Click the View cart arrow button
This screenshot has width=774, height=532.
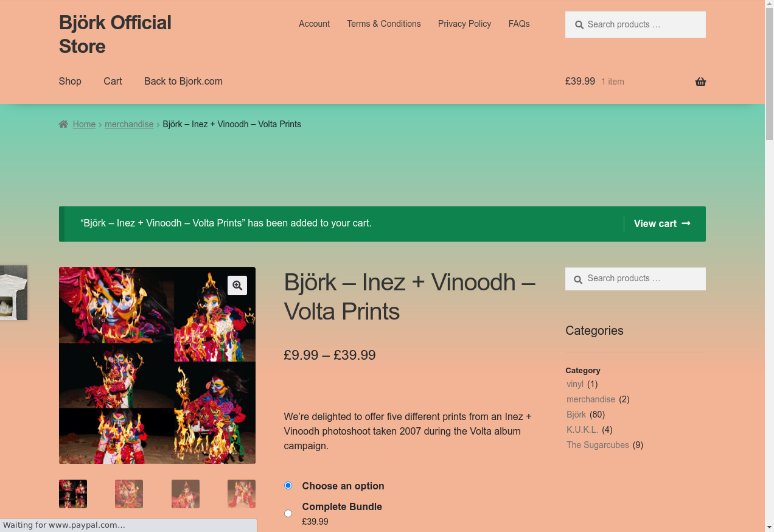point(662,223)
